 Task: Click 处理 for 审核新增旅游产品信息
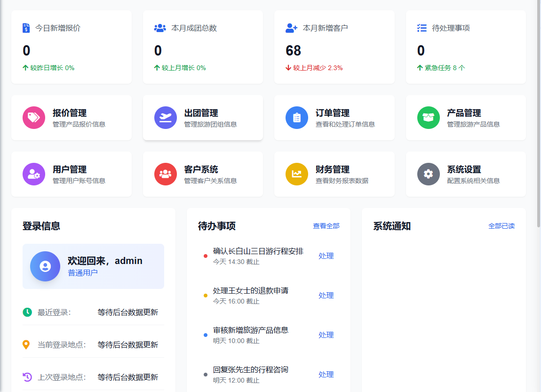coord(326,335)
